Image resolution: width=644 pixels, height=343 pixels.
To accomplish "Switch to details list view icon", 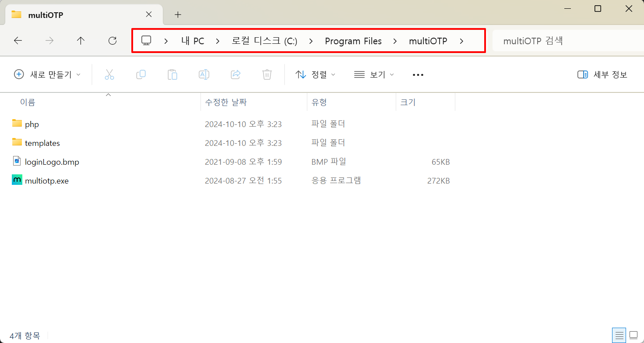I will click(x=619, y=336).
